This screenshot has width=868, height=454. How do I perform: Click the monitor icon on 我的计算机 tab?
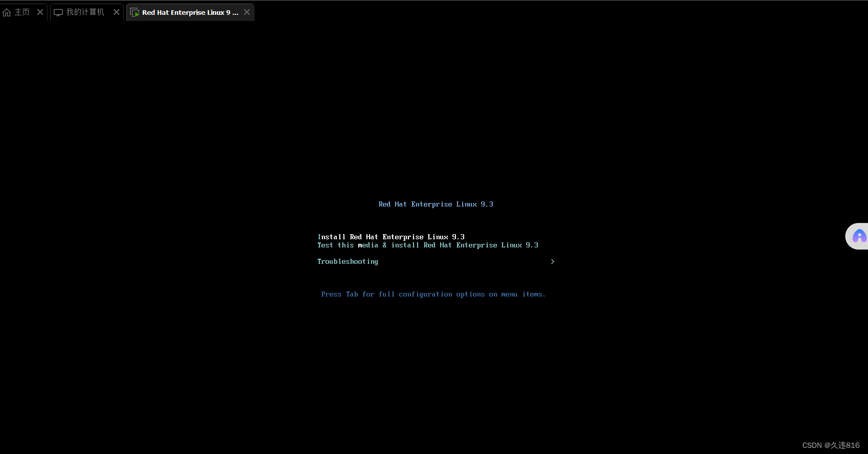click(58, 12)
